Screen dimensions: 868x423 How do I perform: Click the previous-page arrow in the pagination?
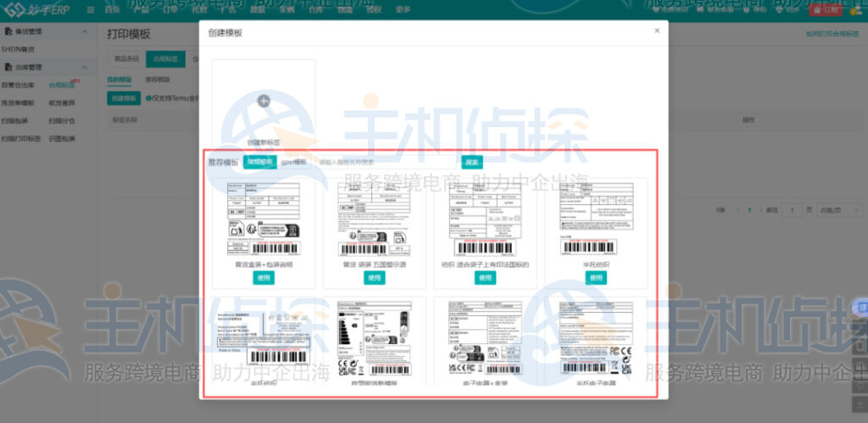(x=738, y=210)
